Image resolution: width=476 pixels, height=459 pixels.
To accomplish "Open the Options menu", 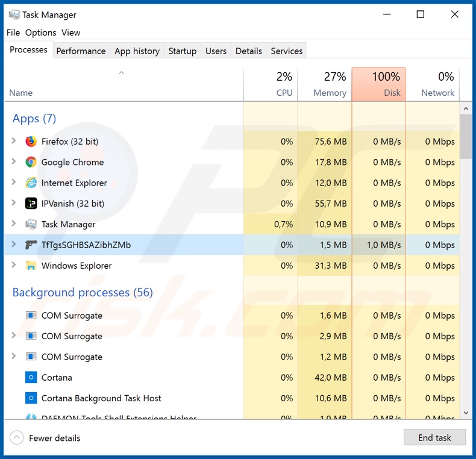I will click(41, 33).
